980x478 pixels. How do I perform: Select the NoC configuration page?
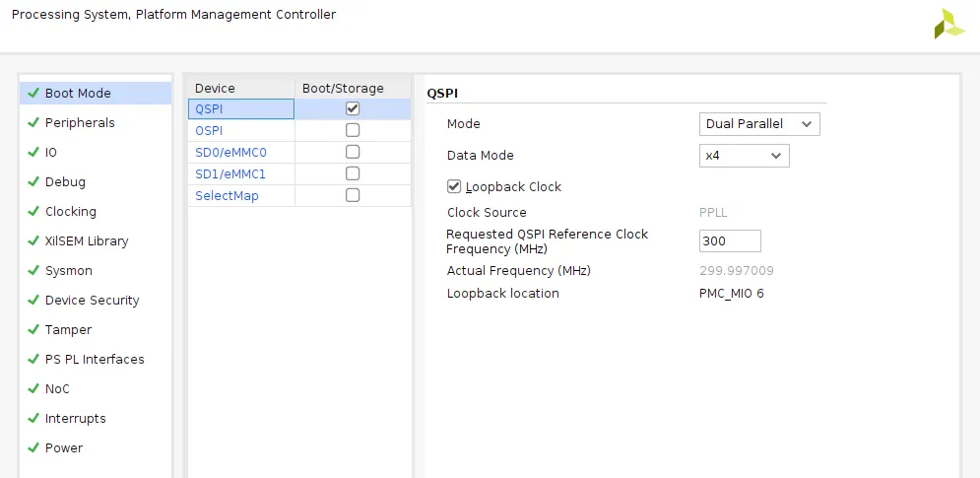(x=57, y=389)
